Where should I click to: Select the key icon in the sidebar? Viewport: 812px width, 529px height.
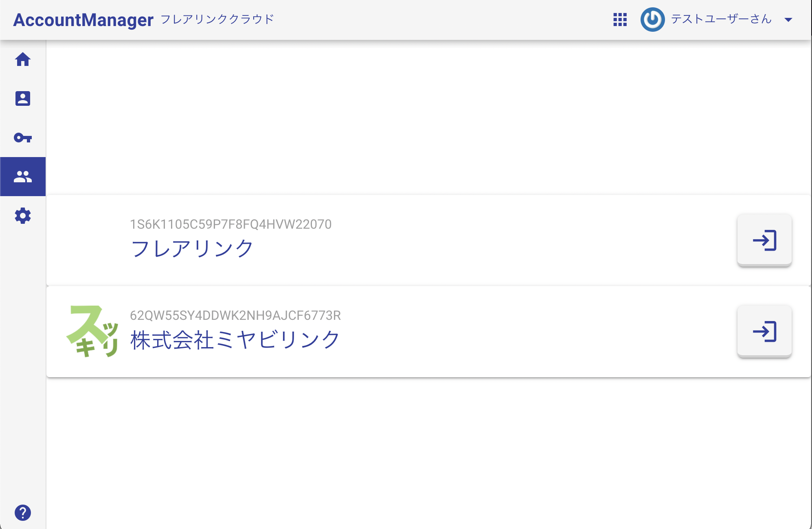(x=23, y=138)
